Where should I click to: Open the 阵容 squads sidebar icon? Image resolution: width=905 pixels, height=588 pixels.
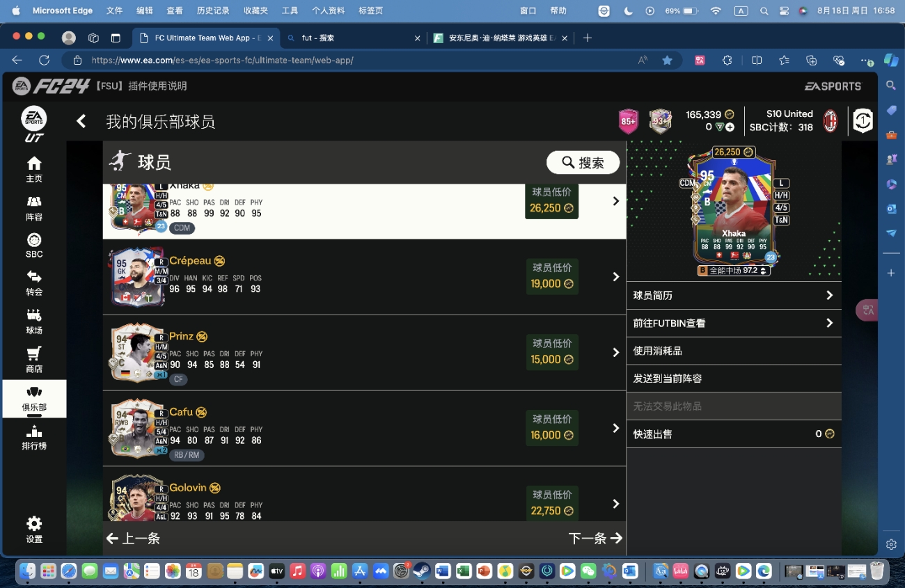(34, 208)
